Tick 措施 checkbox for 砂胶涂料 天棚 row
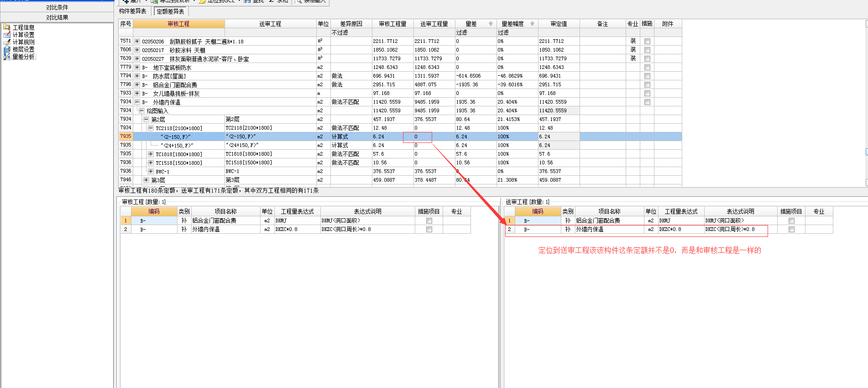 point(647,50)
